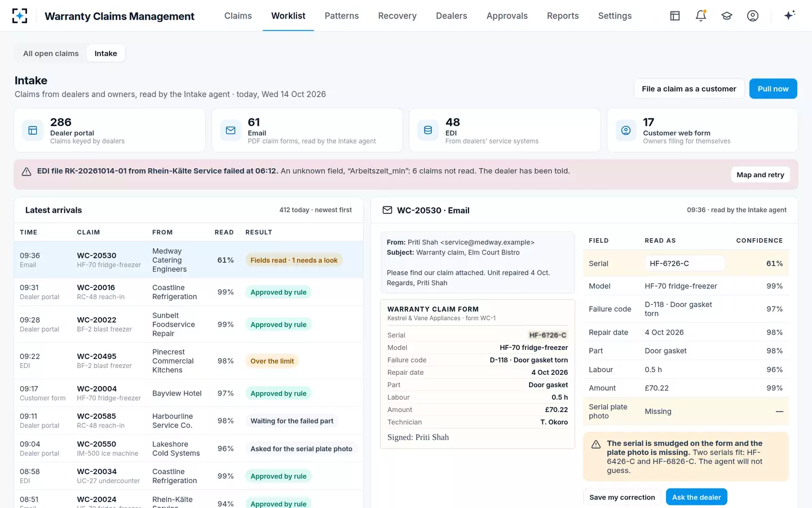Screen dimensions: 812x508
Task: Click the Fields read · 1 needs a look badge
Action: [x=294, y=260]
